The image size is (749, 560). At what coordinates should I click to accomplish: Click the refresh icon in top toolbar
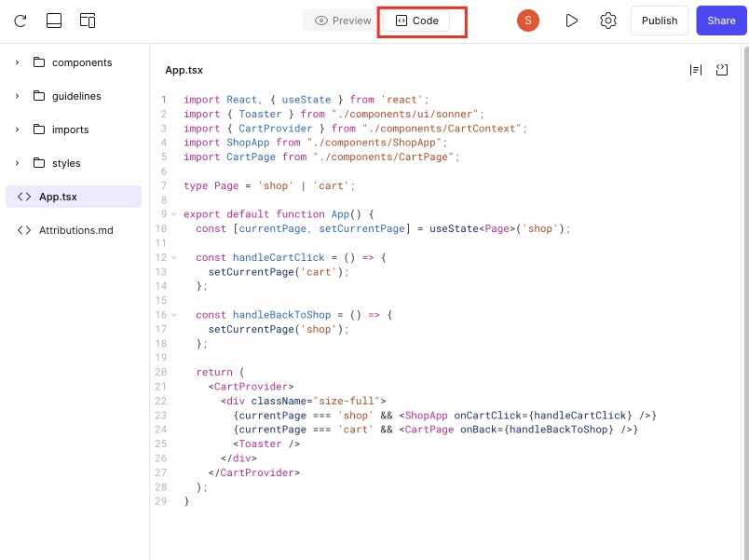pos(20,20)
